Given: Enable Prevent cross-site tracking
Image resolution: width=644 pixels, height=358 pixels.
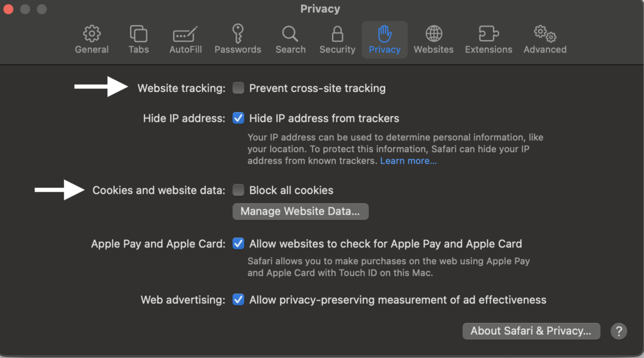Looking at the screenshot, I should [238, 88].
